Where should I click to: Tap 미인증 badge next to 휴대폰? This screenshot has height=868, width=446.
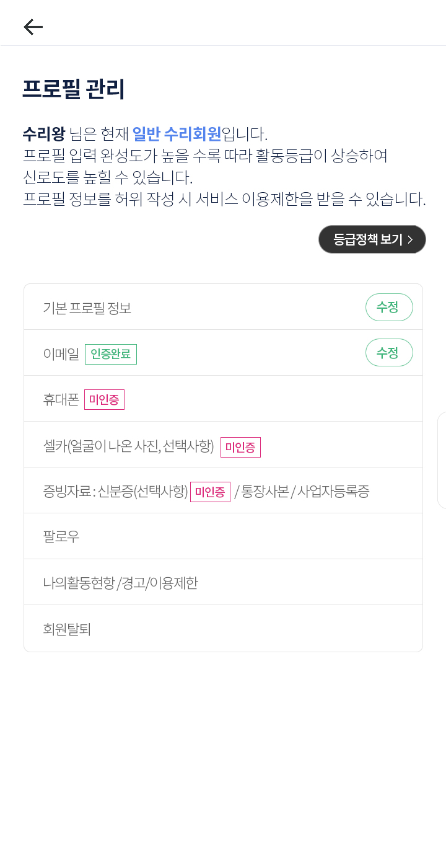[x=104, y=400]
